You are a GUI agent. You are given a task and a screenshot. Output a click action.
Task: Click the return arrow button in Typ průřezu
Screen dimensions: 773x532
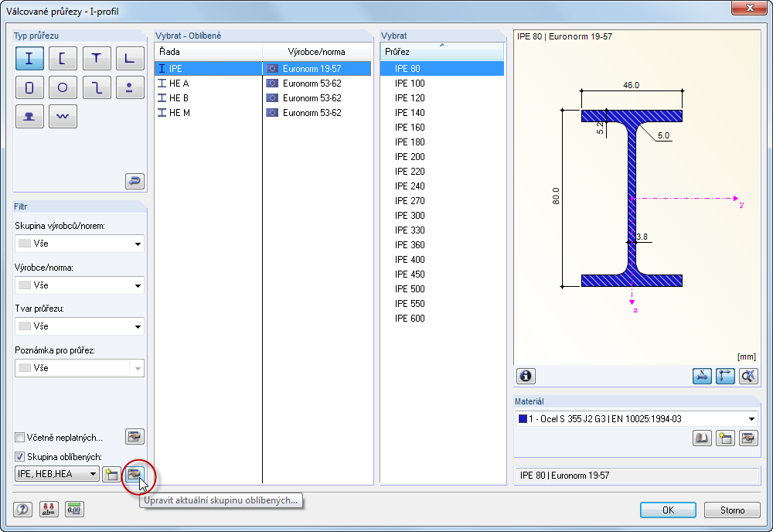coord(135,182)
